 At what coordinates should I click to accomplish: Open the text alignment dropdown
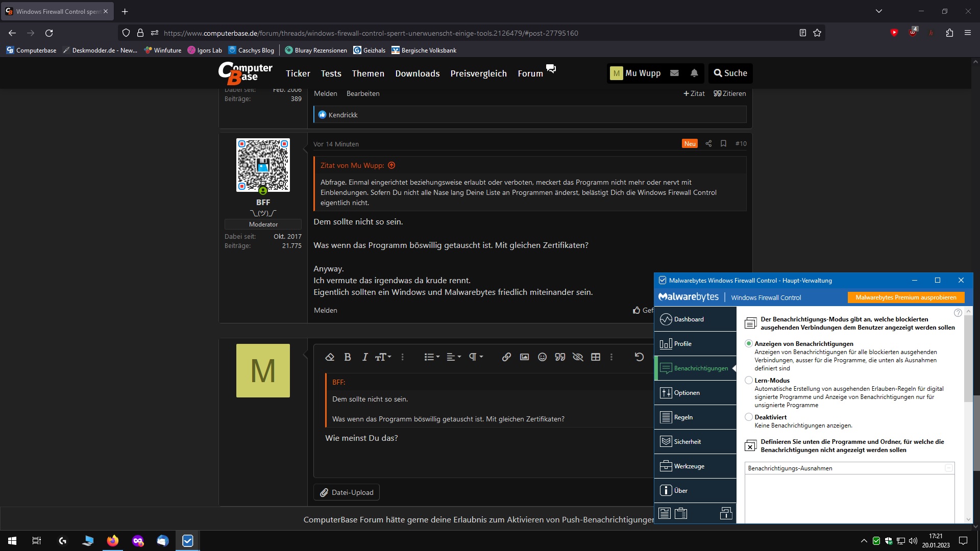click(454, 357)
